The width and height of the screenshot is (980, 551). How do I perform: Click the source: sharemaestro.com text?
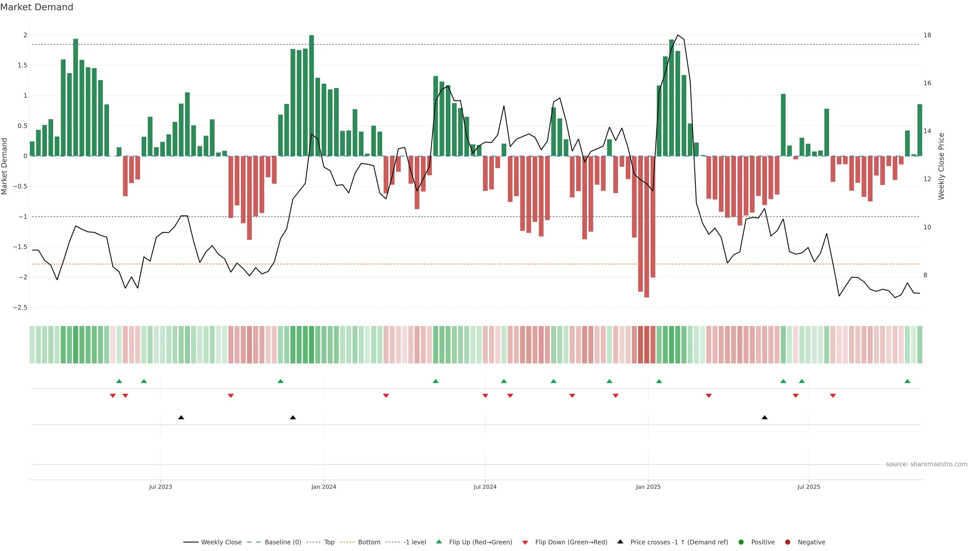[926, 464]
